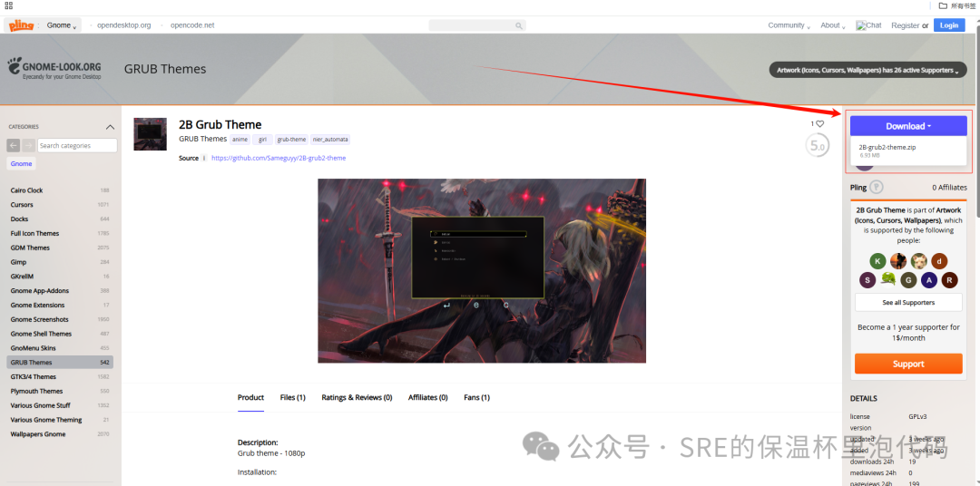Click the 5.0 rating circle
This screenshot has height=486, width=980.
818,146
